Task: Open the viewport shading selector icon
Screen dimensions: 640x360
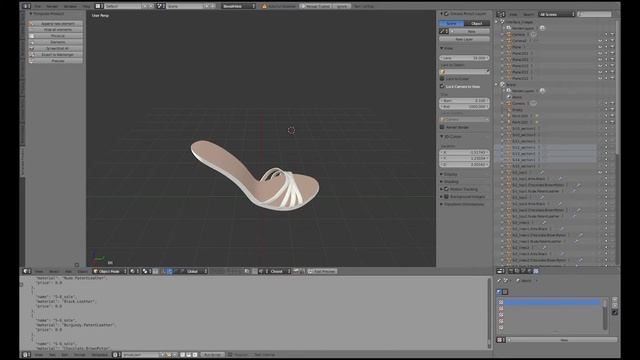Action: click(x=133, y=271)
